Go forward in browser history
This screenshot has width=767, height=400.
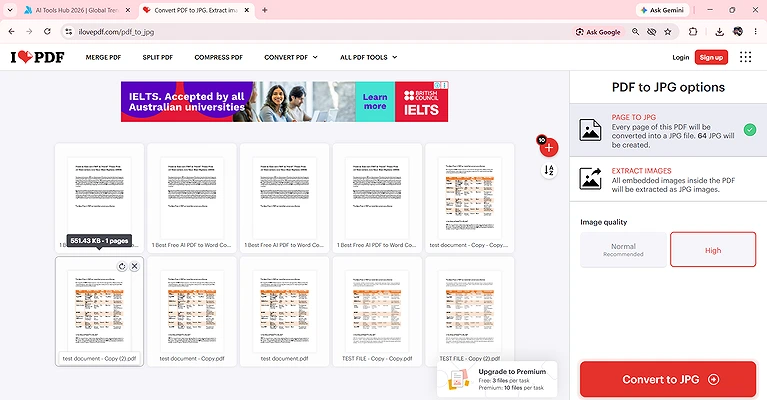coord(29,32)
